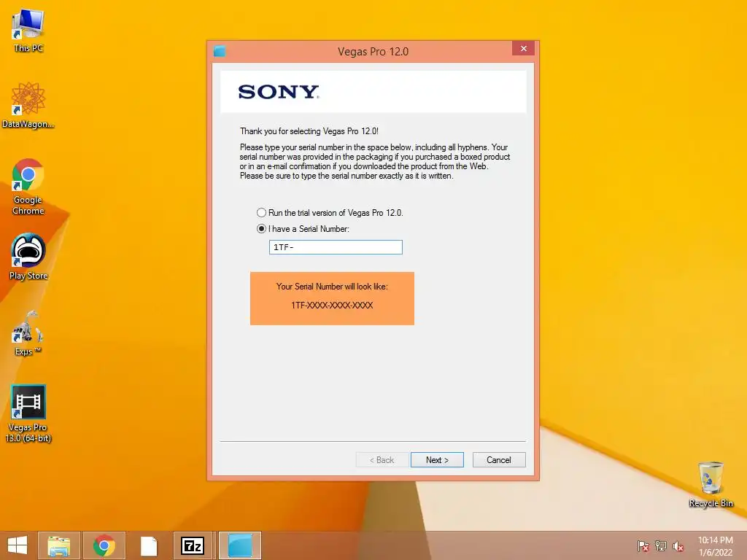Open the Exps desktop shortcut
The image size is (747, 560).
[28, 332]
